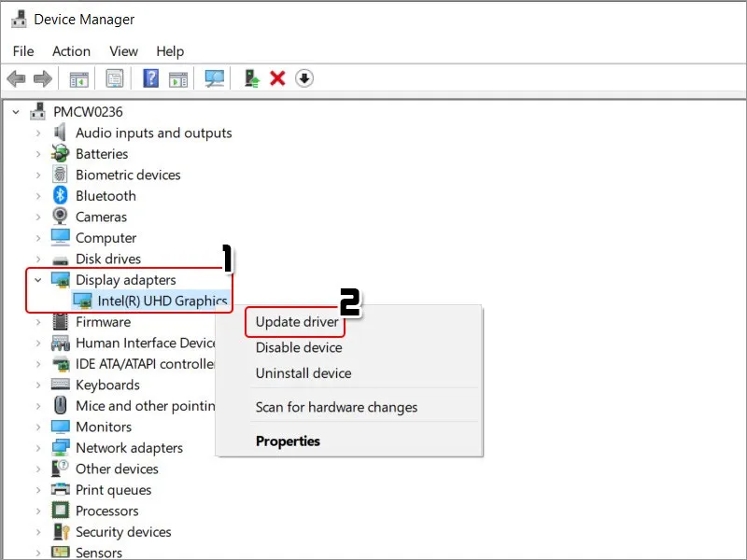The image size is (747, 560).
Task: Select the Intel(R) UHD Graphics device
Action: coord(162,301)
